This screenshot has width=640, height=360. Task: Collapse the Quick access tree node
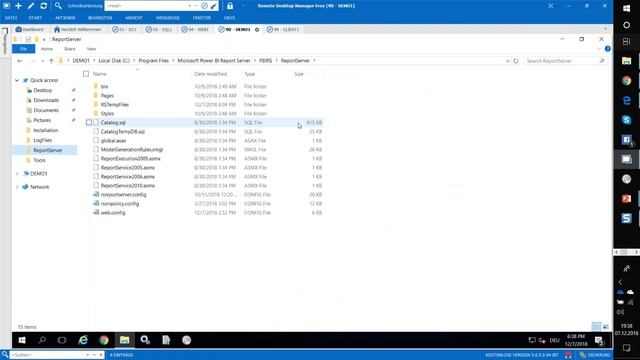17,80
